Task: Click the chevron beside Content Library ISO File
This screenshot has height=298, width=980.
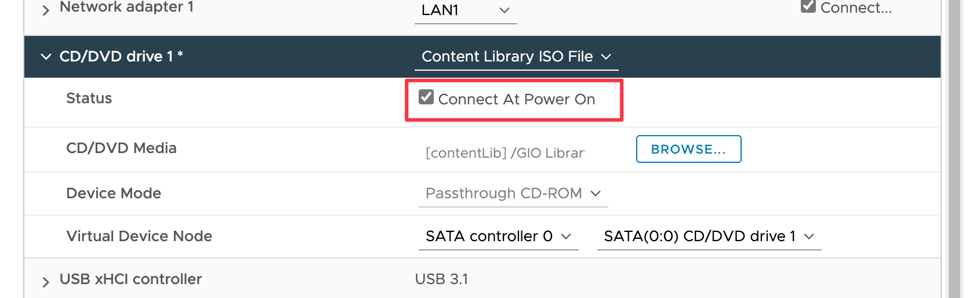Action: point(606,57)
